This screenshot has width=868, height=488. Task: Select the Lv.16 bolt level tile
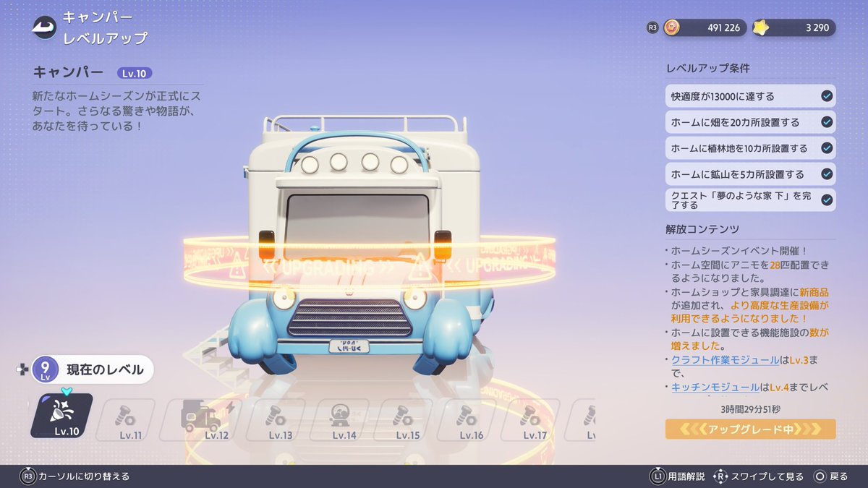467,419
